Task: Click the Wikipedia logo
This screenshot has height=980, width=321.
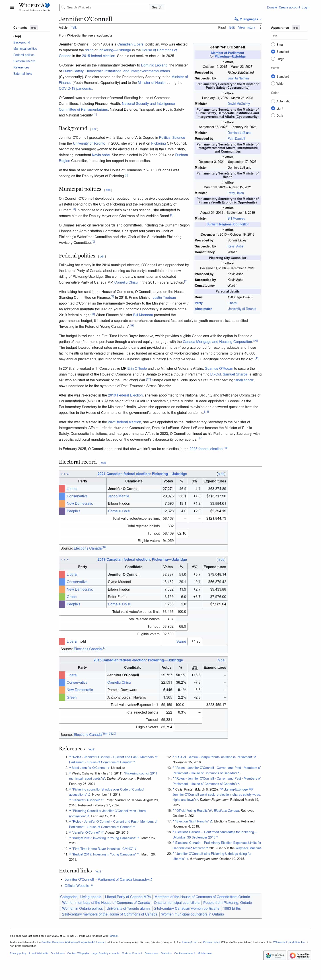Action: tap(34, 7)
